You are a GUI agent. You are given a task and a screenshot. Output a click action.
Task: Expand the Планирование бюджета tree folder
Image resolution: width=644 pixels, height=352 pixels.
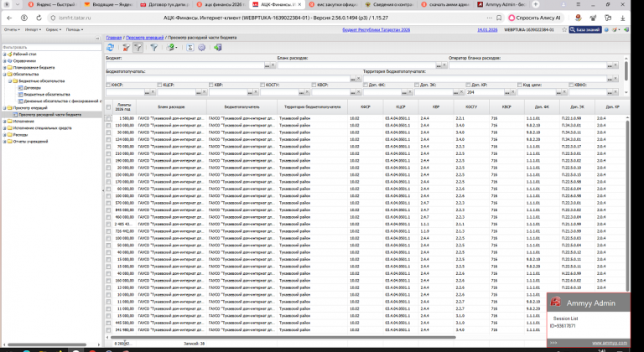(4, 67)
